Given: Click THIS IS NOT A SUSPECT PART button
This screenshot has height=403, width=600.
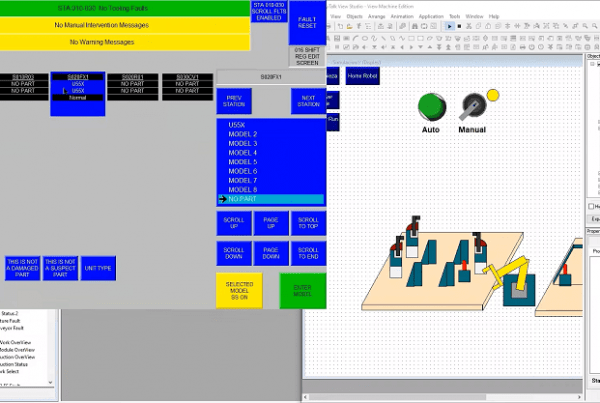Looking at the screenshot, I should (60, 268).
